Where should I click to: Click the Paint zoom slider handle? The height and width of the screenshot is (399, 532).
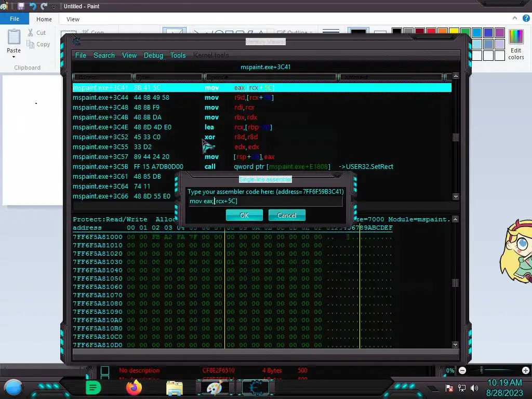click(482, 370)
